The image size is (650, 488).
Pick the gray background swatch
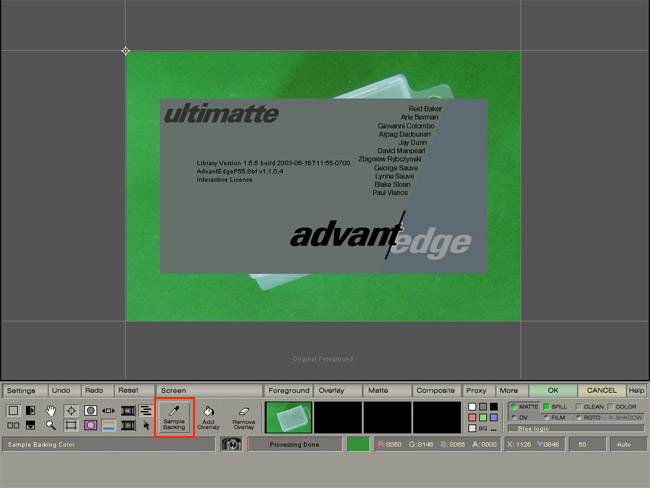pos(483,407)
